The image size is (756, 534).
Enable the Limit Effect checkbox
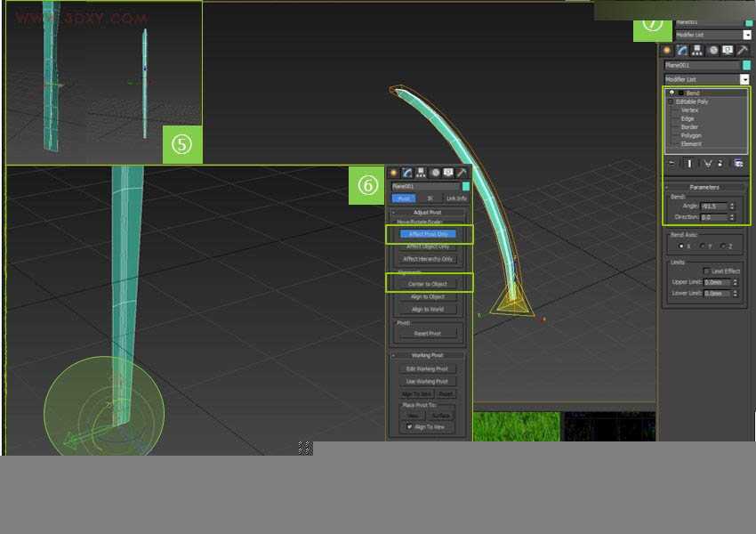tap(706, 271)
